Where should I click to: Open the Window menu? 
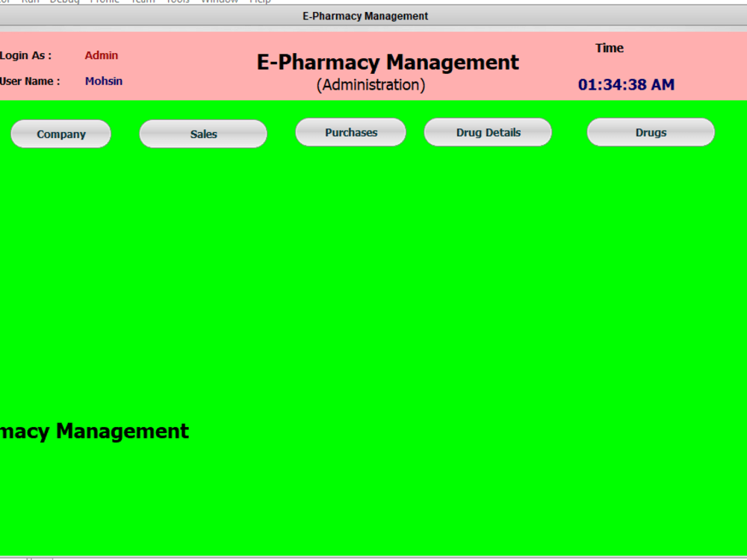219,1
